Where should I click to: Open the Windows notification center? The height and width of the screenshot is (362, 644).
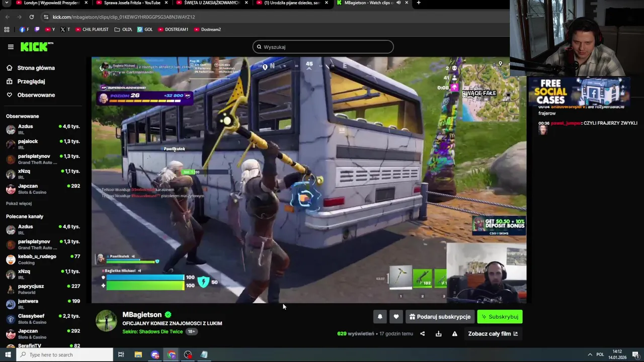(x=636, y=354)
